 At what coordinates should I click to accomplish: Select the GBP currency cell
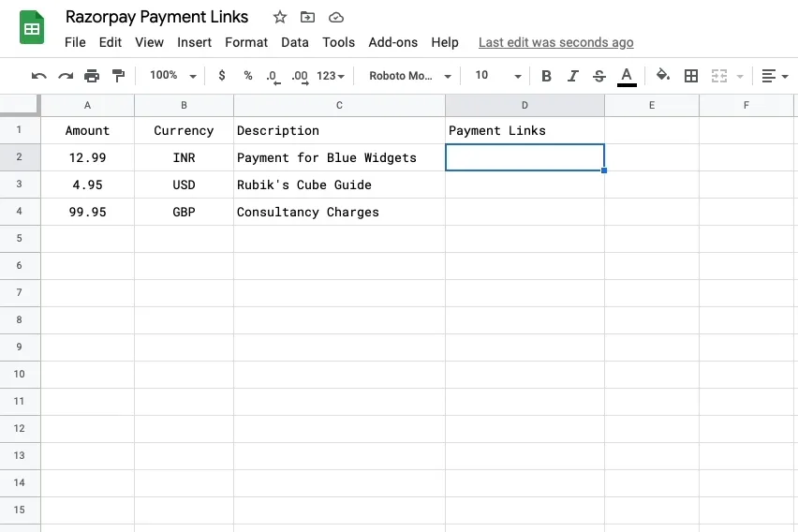[184, 212]
